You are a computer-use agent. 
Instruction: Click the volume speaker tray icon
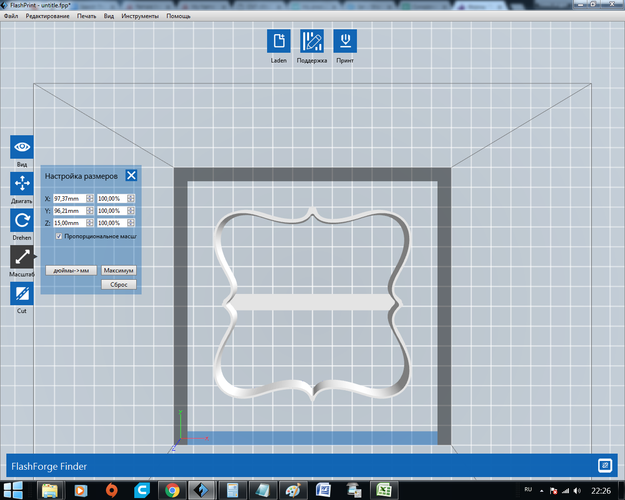tap(577, 491)
